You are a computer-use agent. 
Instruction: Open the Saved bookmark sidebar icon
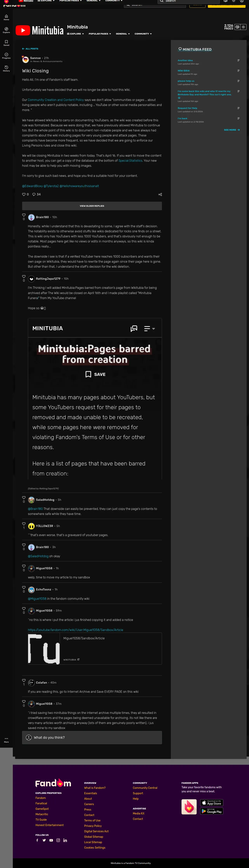coord(6,43)
